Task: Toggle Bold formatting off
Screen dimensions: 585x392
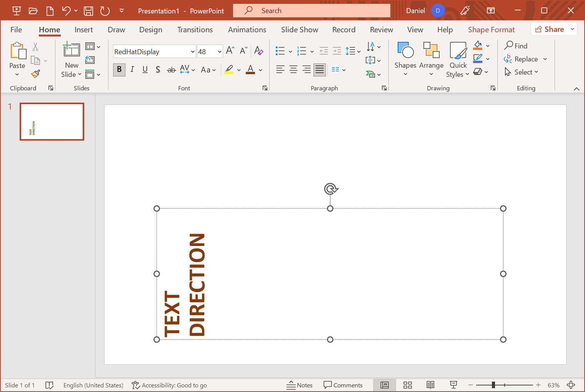Action: 119,70
